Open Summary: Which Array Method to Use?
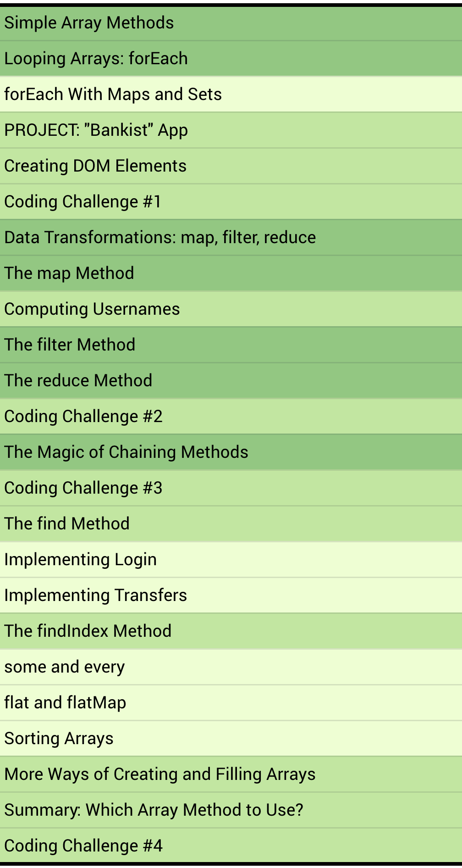 pyautogui.click(x=154, y=810)
